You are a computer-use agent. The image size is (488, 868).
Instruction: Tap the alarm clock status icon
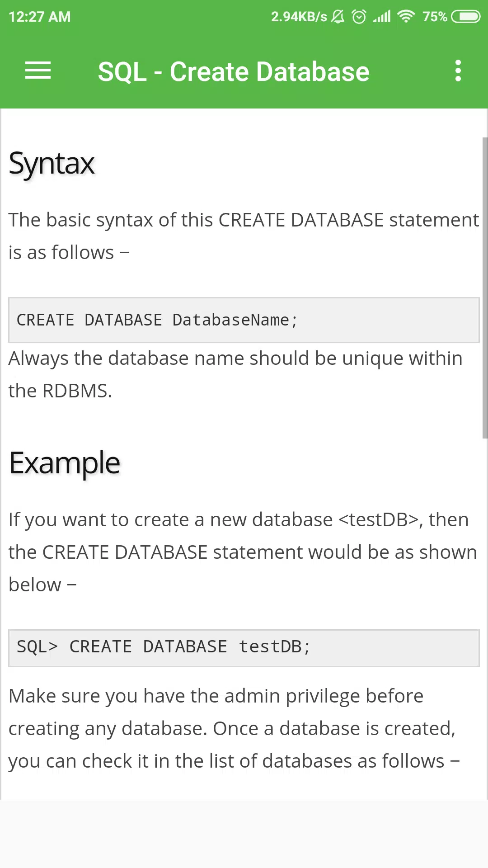coord(359,17)
